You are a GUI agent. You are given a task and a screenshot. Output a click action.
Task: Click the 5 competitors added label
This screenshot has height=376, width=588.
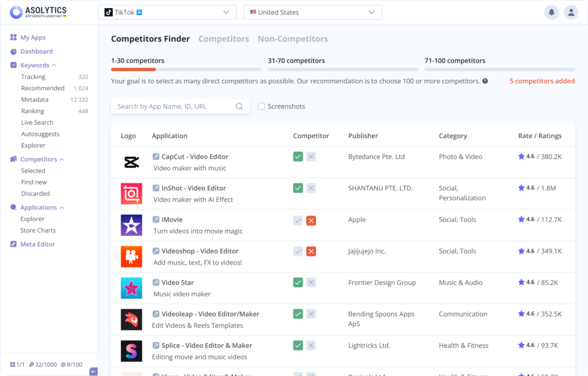542,81
